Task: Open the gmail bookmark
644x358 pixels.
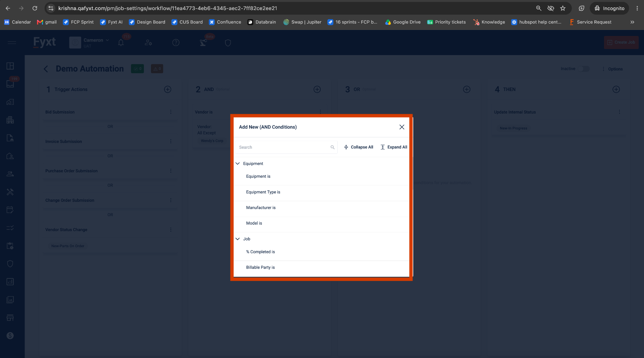Action: pos(47,22)
